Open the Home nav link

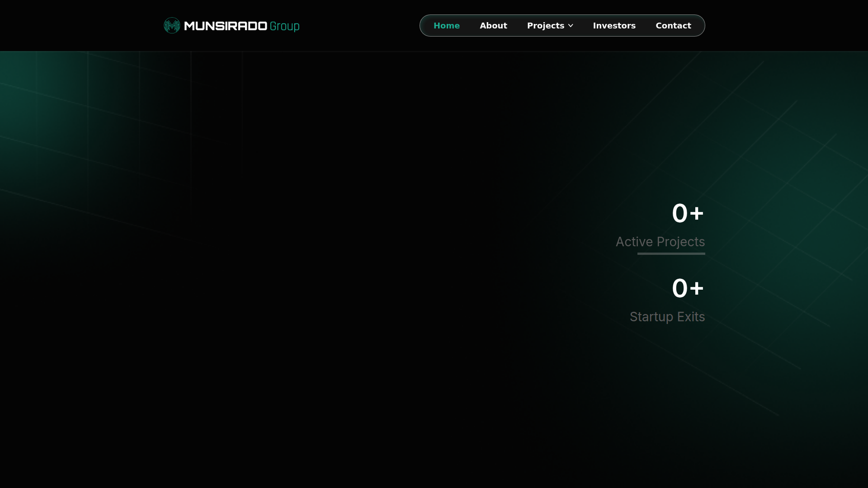point(447,26)
